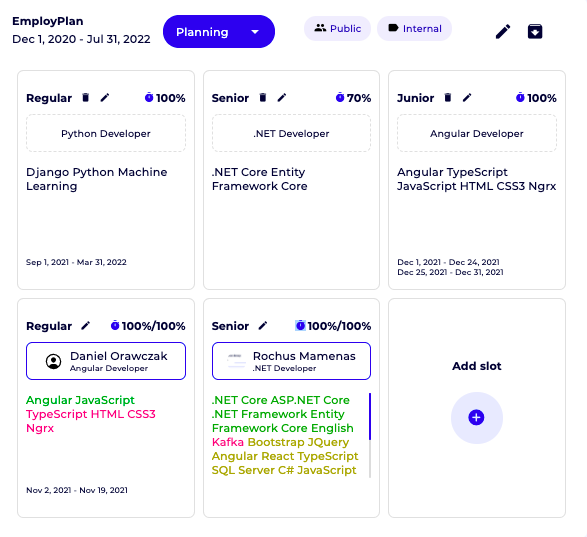587x537 pixels.
Task: Click the dropdown arrow in Planning button
Action: tap(255, 32)
